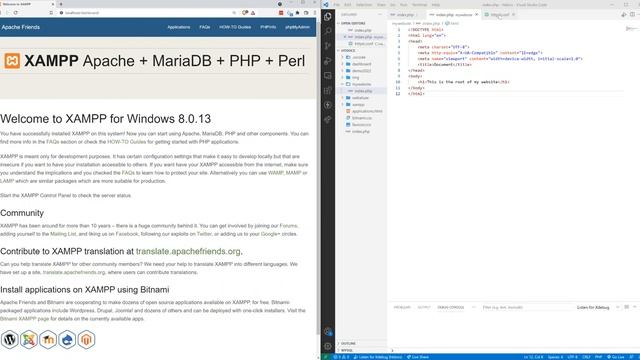The image size is (640, 360).
Task: Open Run and Debug view in activity bar
Action: coord(328,61)
